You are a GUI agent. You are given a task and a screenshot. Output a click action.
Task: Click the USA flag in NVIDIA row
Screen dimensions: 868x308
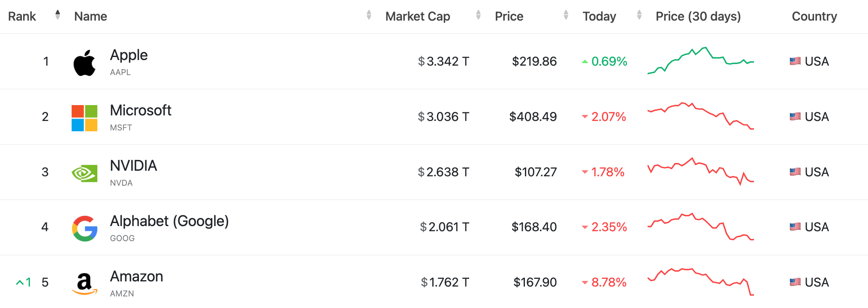pyautogui.click(x=795, y=172)
